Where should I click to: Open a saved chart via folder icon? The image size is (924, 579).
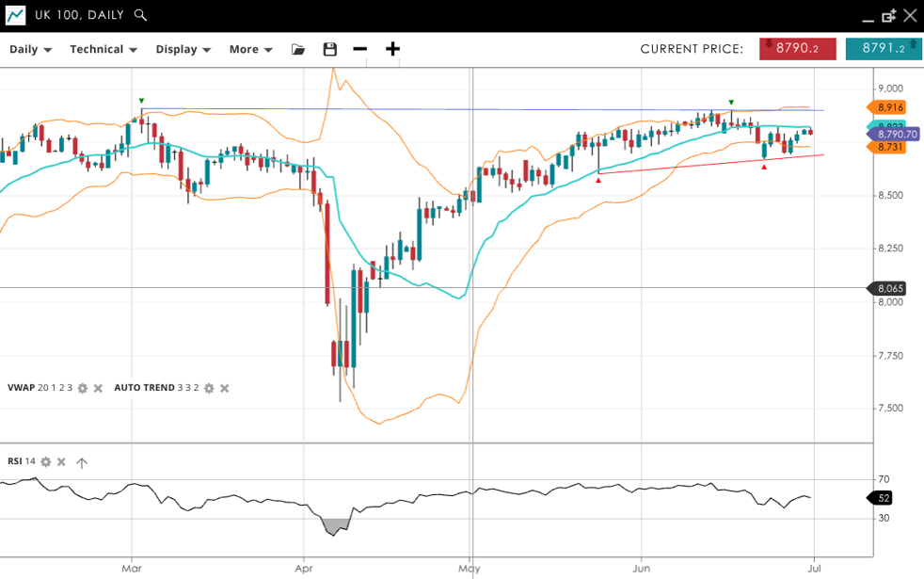click(x=298, y=49)
